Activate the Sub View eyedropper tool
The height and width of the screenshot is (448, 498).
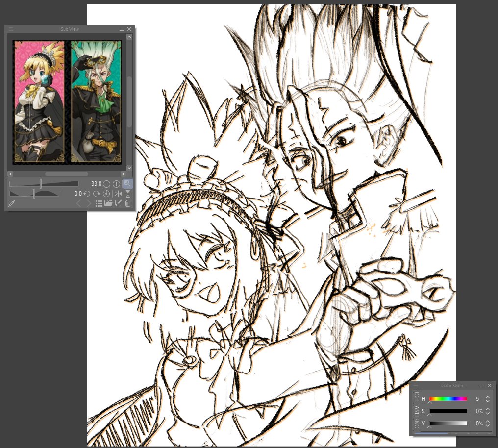pos(12,203)
